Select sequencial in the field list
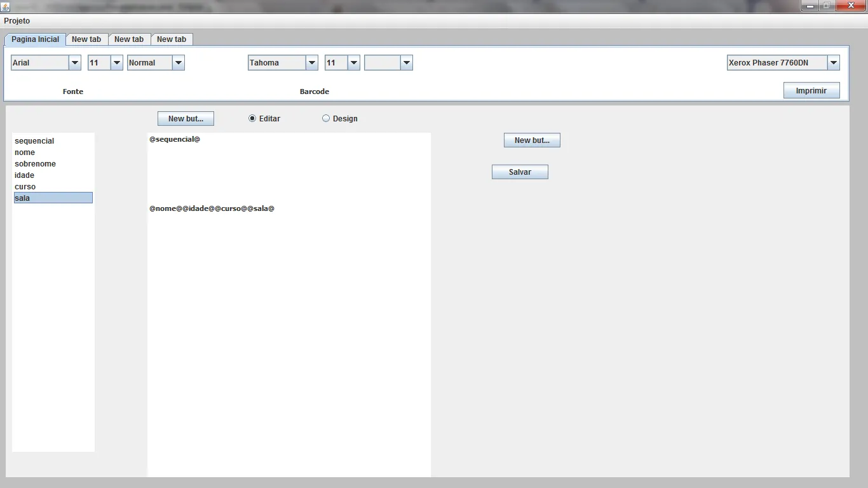This screenshot has height=488, width=868. coord(53,141)
